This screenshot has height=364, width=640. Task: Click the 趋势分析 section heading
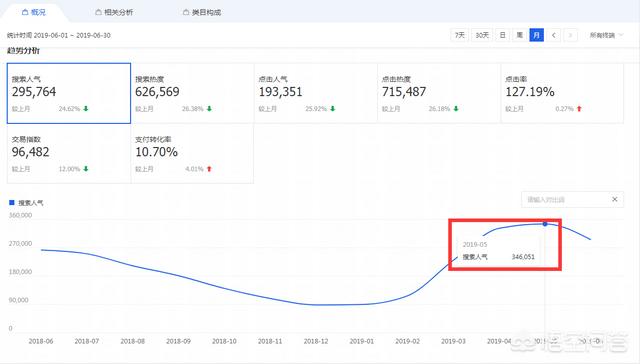point(23,51)
